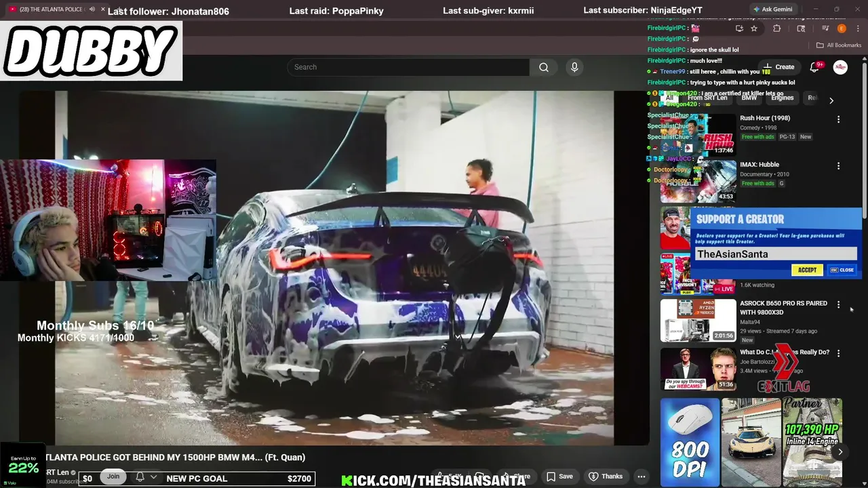Open the Chrome three-dot menu
Image resolution: width=868 pixels, height=488 pixels.
pos(858,28)
